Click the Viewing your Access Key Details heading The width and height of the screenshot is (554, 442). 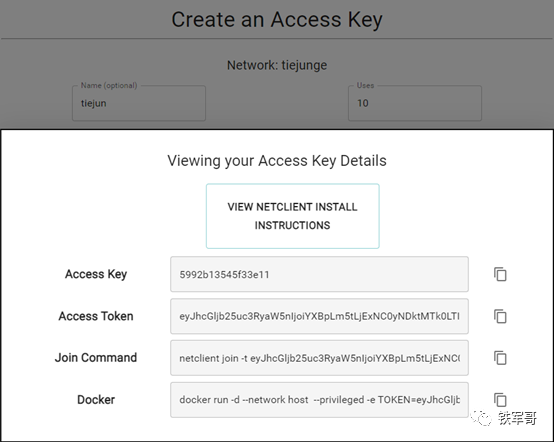[277, 161]
